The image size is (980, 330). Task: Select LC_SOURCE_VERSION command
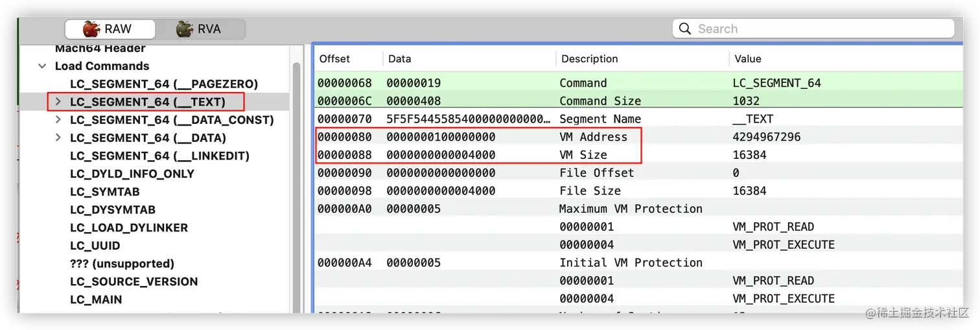[x=134, y=281]
